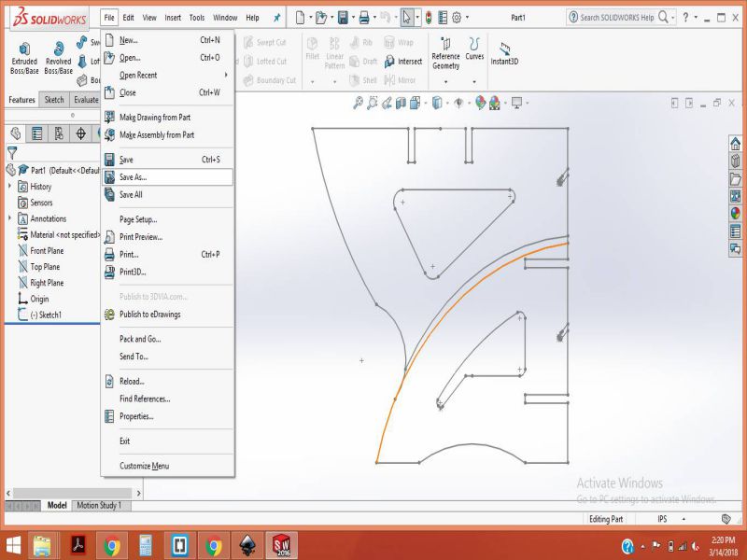Click the filter funnel icon
747x560 pixels.
(12, 153)
